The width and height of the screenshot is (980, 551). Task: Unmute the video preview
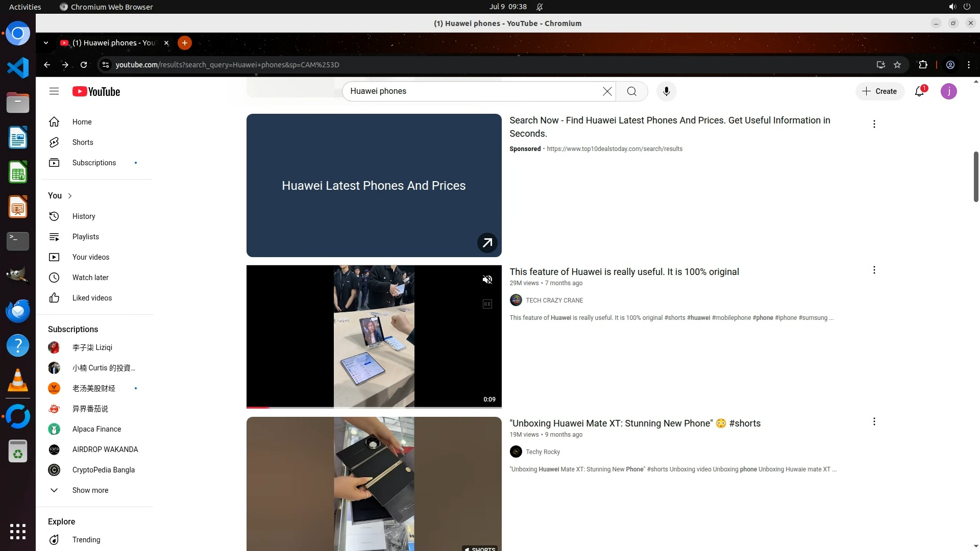pyautogui.click(x=487, y=280)
